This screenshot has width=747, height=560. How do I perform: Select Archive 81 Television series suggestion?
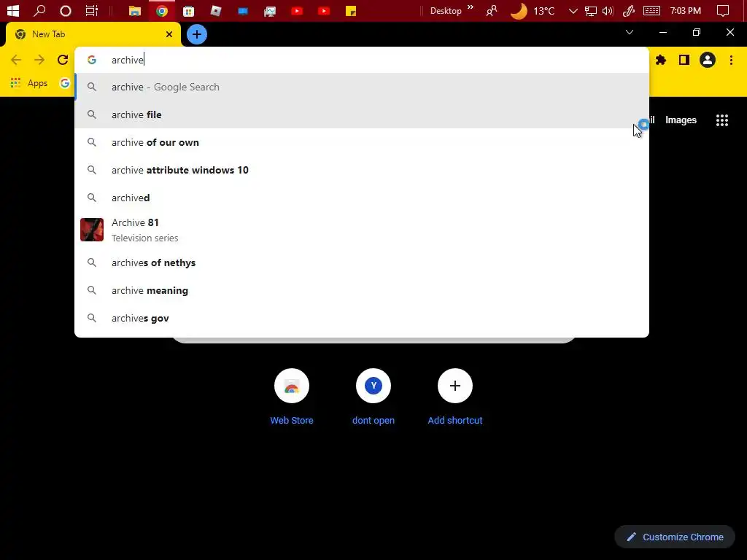[x=362, y=230]
